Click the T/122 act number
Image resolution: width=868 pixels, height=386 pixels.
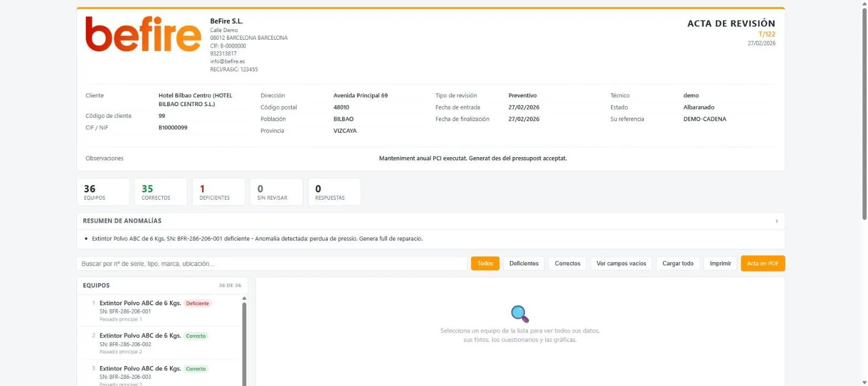pos(767,34)
